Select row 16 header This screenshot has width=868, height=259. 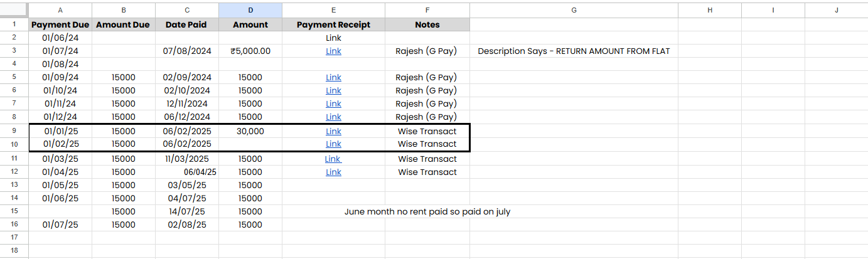click(x=14, y=225)
